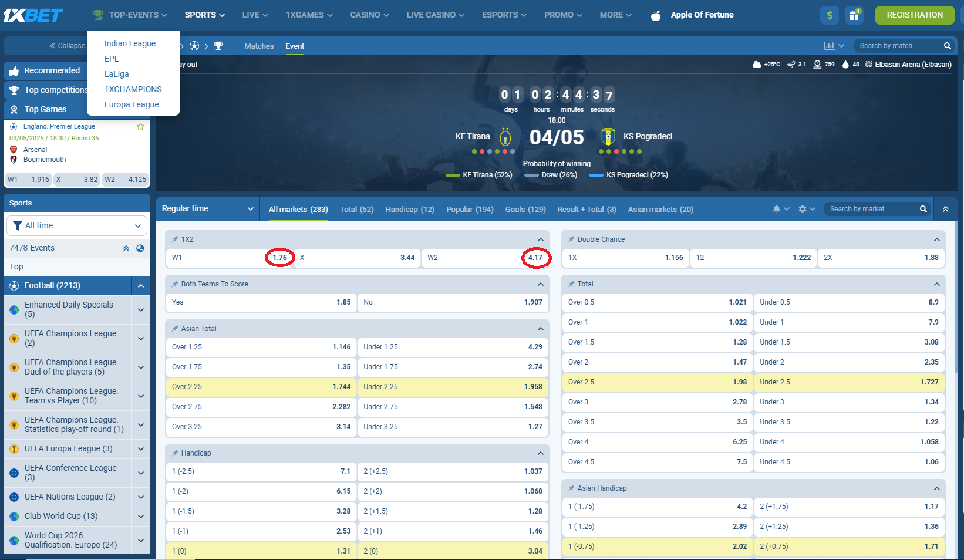The image size is (964, 560).
Task: Expand Club World Cup (13) row
Action: pos(141,517)
